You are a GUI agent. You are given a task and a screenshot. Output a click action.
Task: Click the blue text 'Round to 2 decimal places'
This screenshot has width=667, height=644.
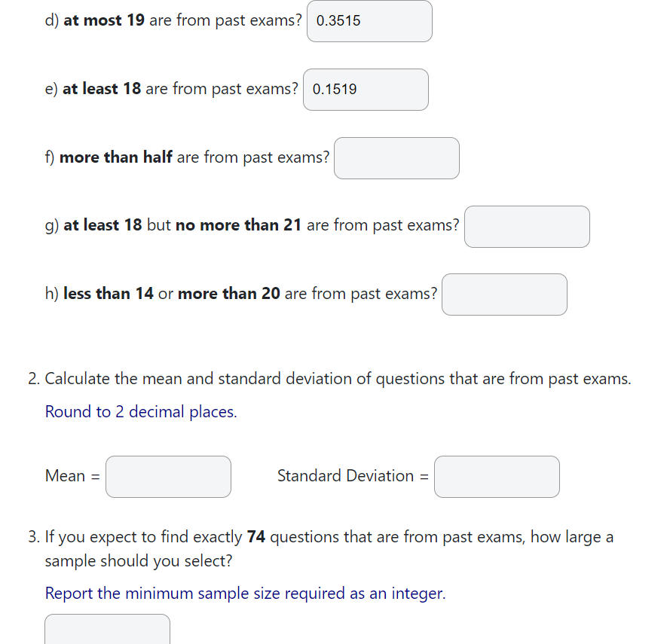coord(140,411)
